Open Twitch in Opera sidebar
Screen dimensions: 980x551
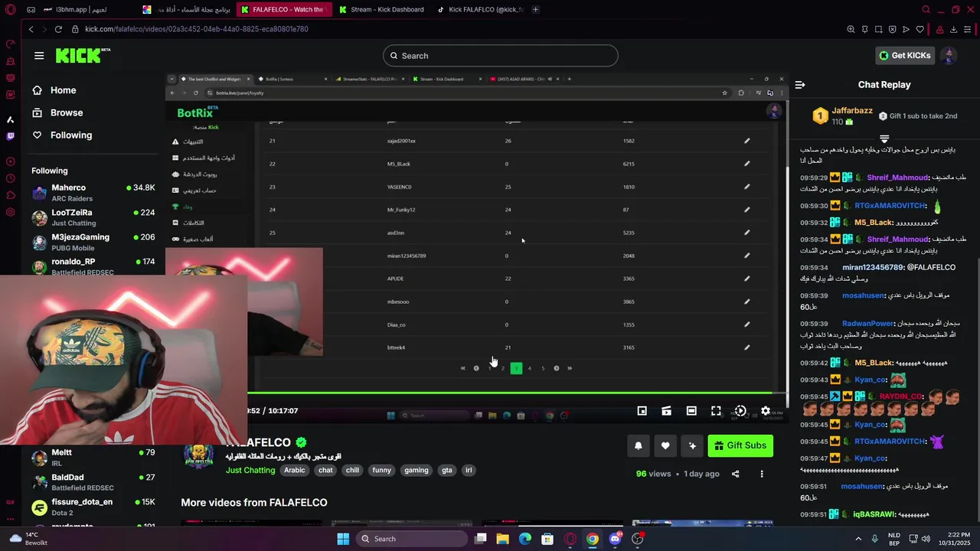[x=10, y=136]
